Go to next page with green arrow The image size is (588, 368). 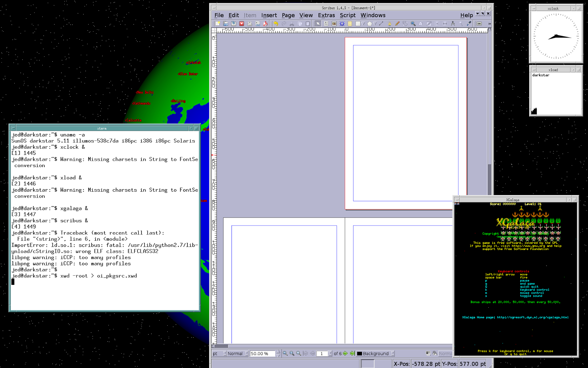[345, 354]
